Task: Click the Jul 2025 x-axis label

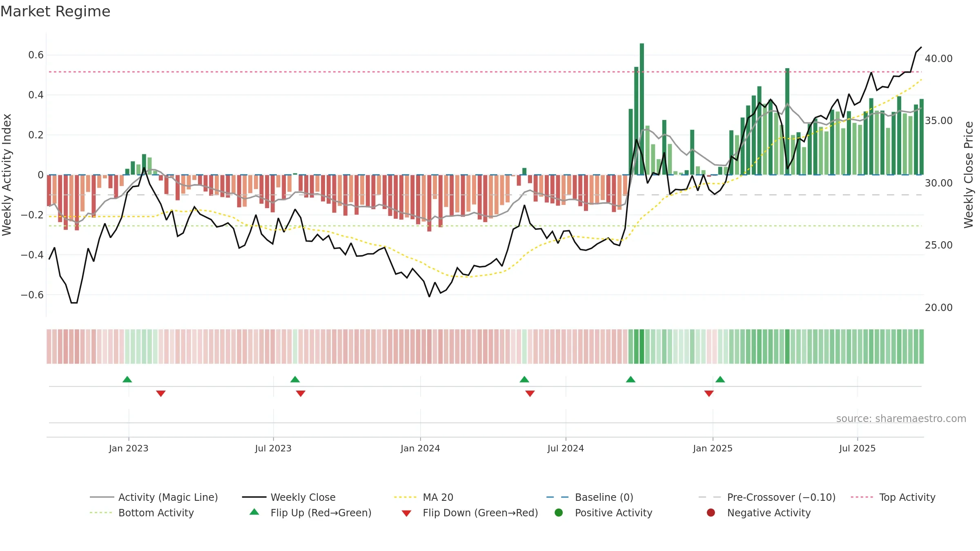Action: 857,448
